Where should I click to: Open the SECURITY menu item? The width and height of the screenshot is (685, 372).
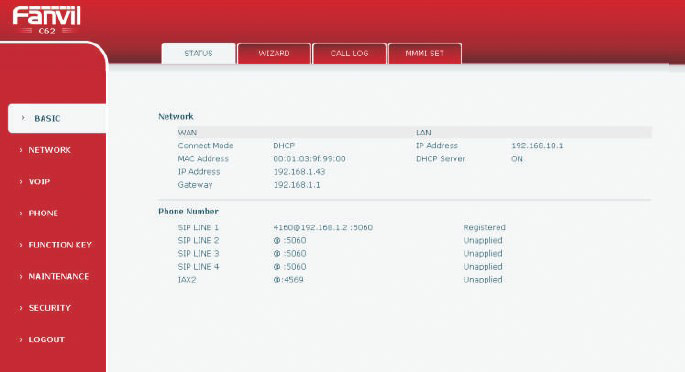(x=49, y=308)
